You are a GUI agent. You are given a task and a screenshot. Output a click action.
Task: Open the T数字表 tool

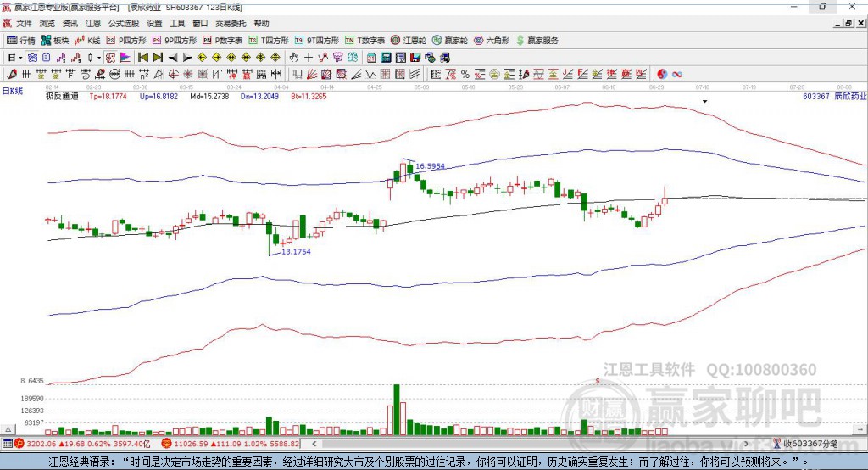click(x=364, y=41)
